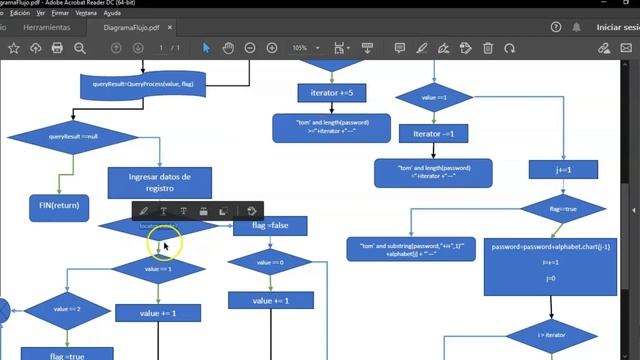Go to the previous page arrow
The width and height of the screenshot is (640, 360).
[x=116, y=48]
